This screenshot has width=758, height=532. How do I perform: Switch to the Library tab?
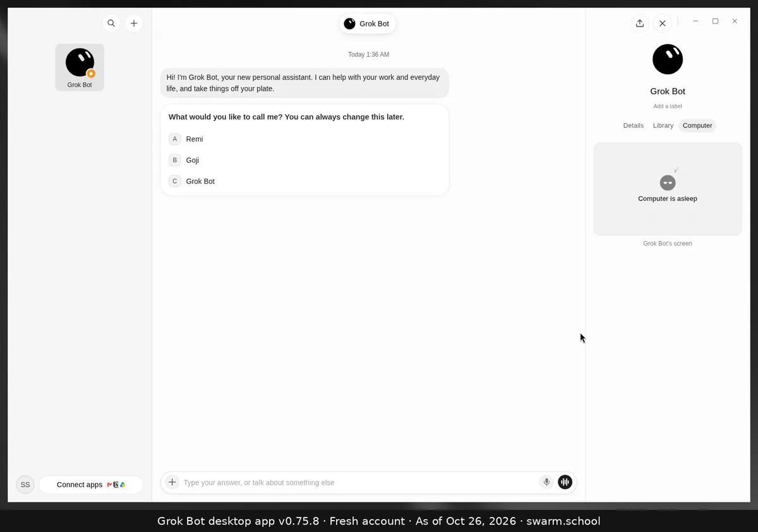click(x=663, y=126)
